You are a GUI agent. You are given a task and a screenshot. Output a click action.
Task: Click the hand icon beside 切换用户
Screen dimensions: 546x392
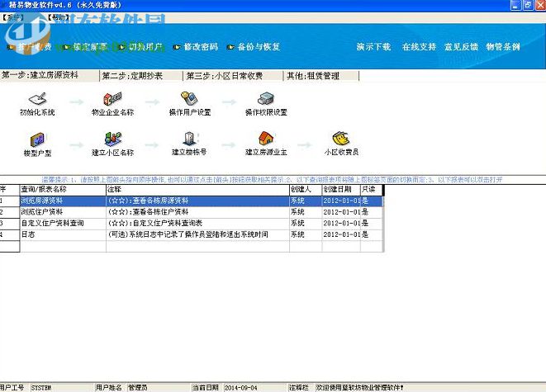(x=122, y=47)
